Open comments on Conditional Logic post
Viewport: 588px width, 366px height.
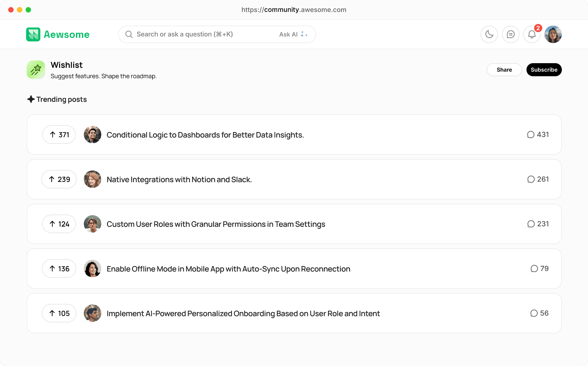(538, 135)
